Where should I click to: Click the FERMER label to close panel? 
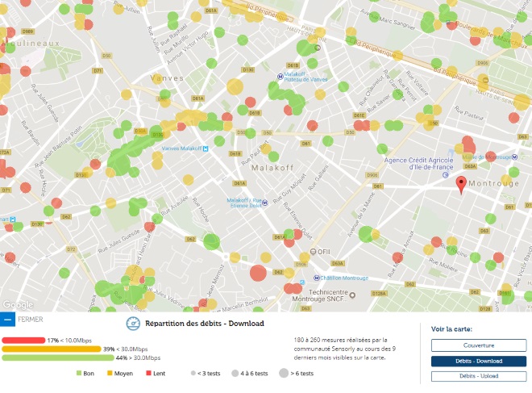[31, 319]
